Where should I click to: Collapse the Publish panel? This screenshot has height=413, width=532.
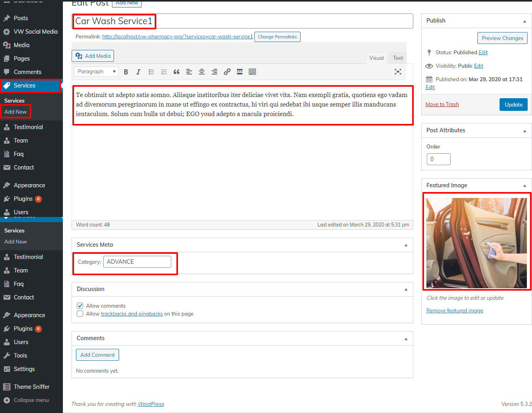pos(524,21)
